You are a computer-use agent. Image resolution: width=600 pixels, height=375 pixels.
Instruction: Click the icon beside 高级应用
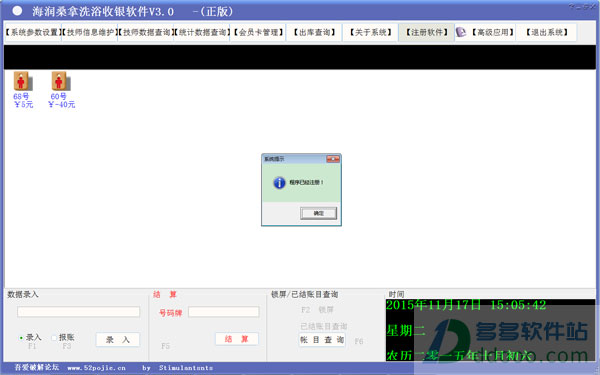point(461,33)
